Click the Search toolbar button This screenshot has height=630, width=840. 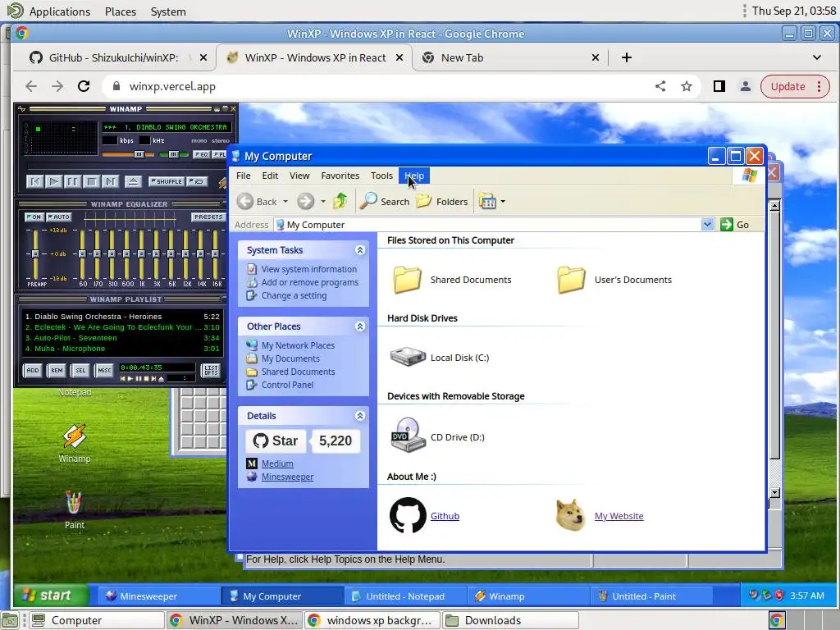coord(386,202)
